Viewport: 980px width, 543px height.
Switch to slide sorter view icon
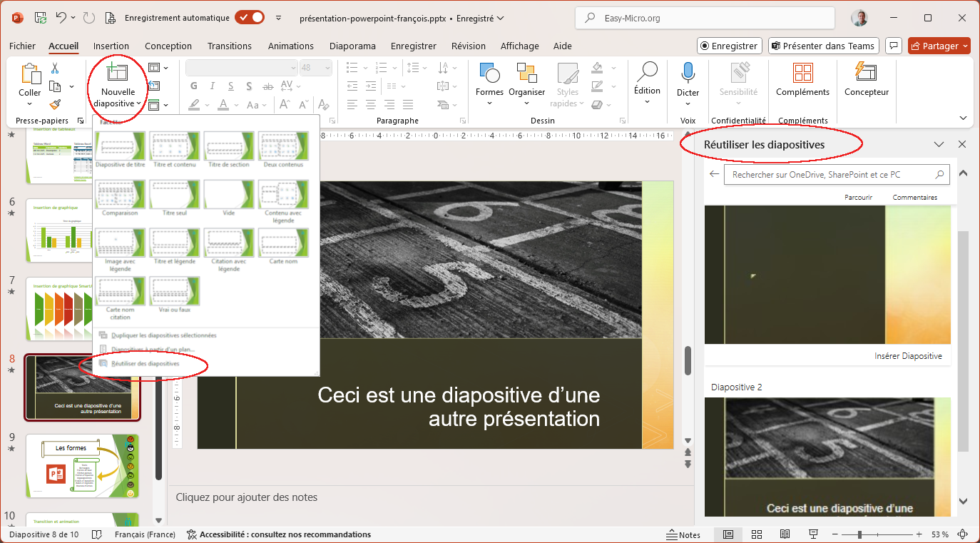coord(757,534)
